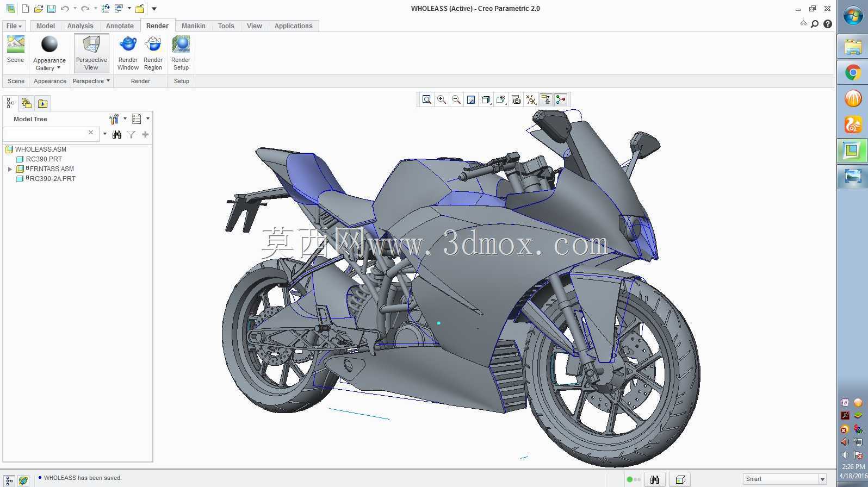Image resolution: width=868 pixels, height=487 pixels.
Task: Undo the last action
Action: point(65,9)
